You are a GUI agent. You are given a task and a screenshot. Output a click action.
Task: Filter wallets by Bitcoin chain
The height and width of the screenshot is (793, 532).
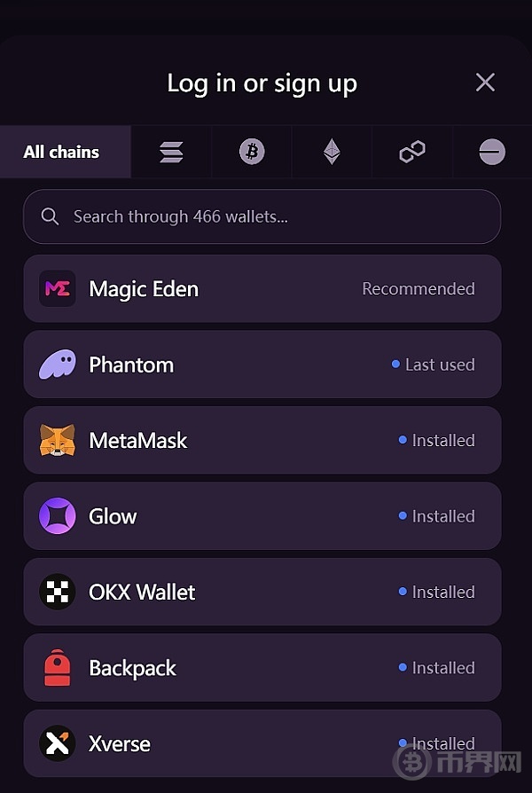[x=252, y=153]
